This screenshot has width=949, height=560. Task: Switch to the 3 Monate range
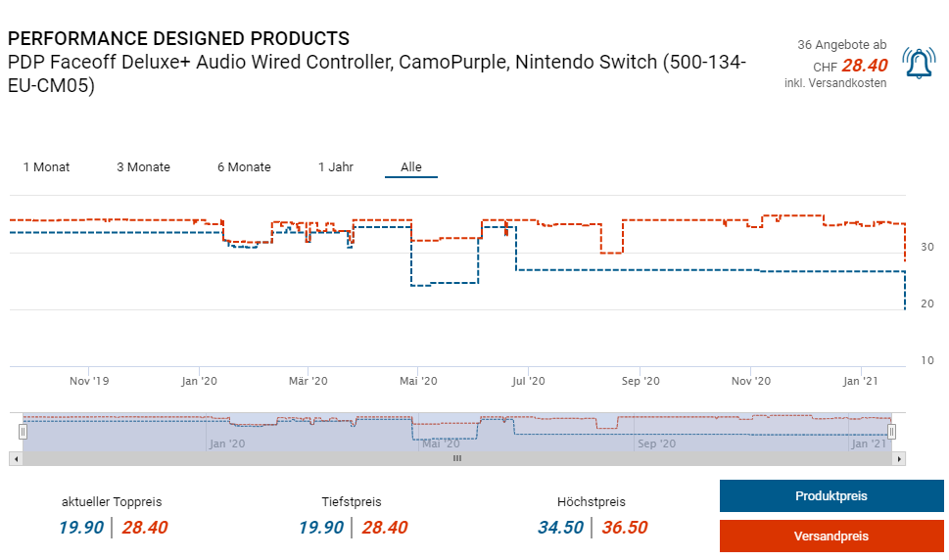[x=143, y=167]
